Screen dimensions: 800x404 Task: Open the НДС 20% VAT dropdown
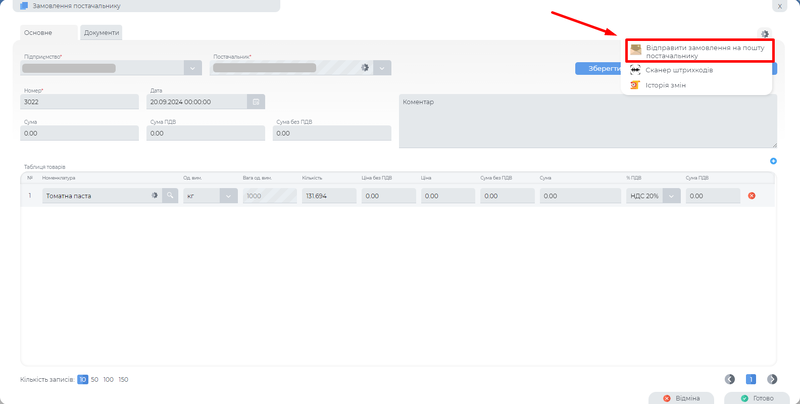(671, 196)
